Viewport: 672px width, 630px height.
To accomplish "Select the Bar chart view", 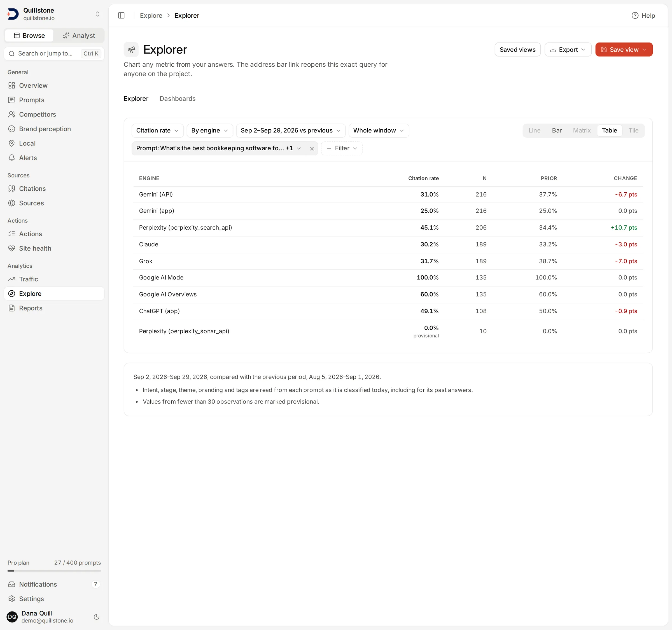I will (557, 130).
